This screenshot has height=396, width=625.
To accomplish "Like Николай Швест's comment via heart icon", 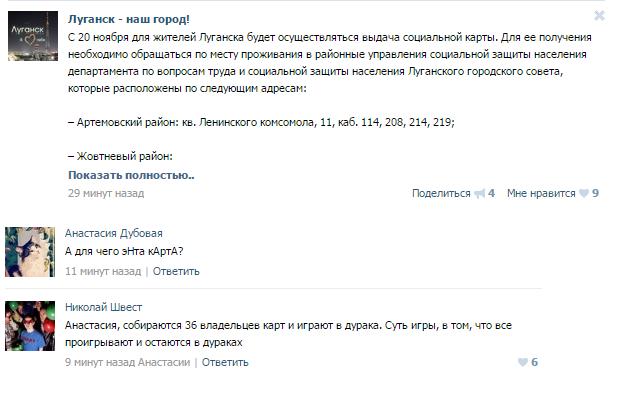I will point(523,362).
